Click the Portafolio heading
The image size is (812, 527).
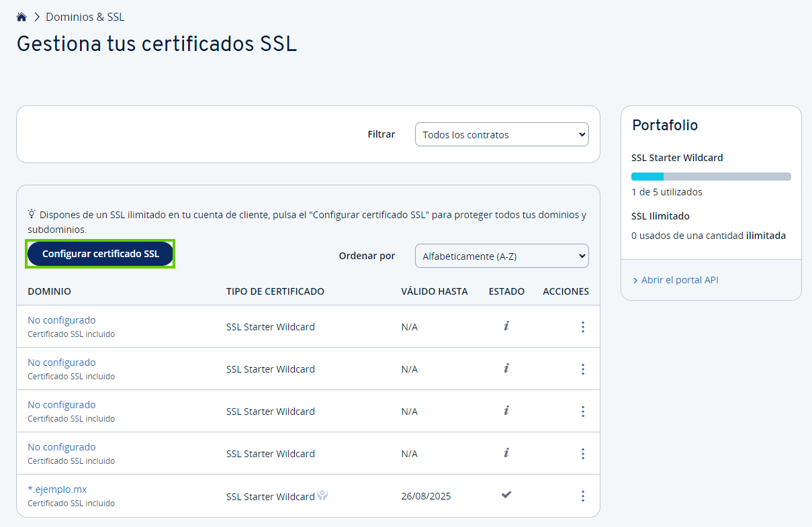pos(665,125)
